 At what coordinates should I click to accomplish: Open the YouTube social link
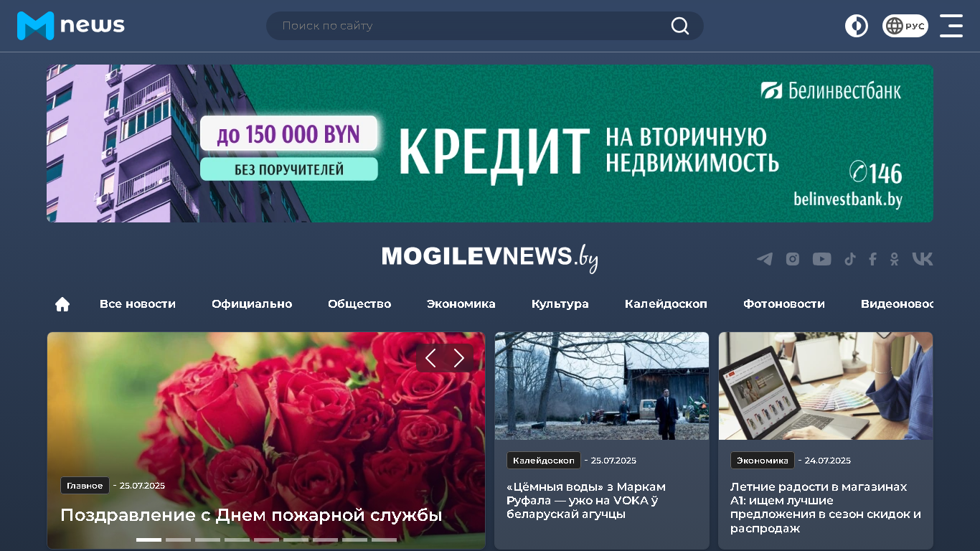821,259
